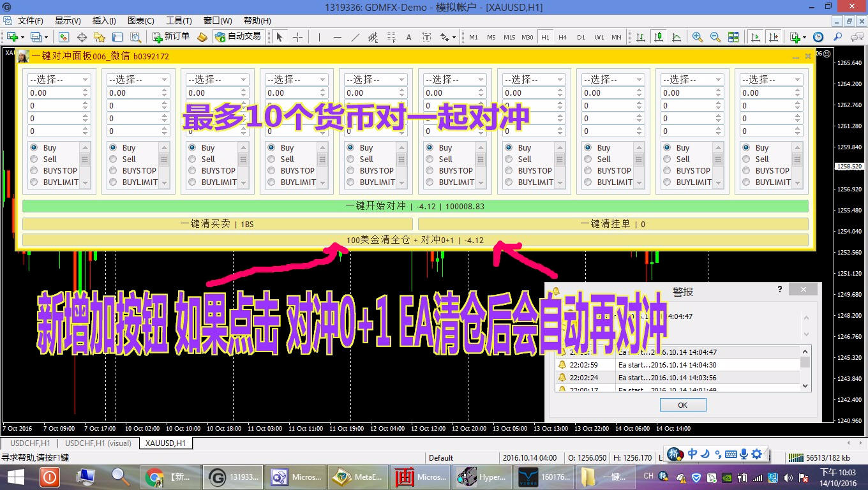Open the Navigator star-folder icon
This screenshot has height=490, width=868.
click(100, 37)
